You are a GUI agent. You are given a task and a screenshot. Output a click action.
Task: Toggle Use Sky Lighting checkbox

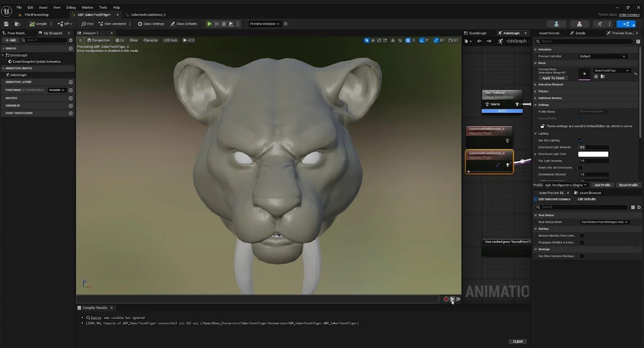(580, 141)
